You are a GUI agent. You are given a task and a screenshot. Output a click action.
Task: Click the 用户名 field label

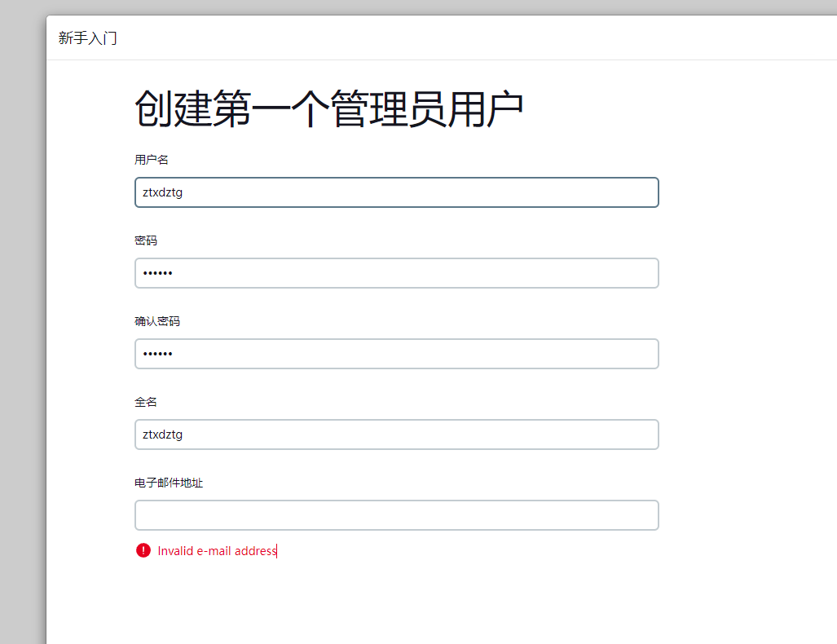(x=151, y=160)
